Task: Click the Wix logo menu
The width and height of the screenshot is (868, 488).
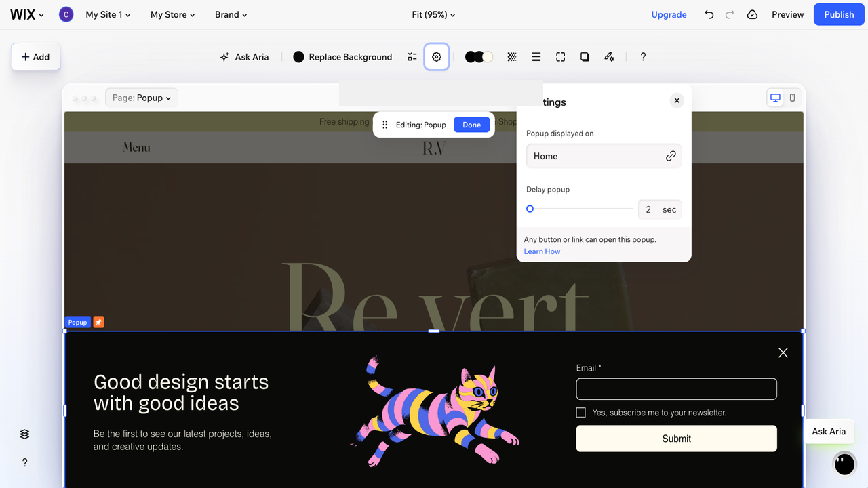Action: pyautogui.click(x=26, y=14)
